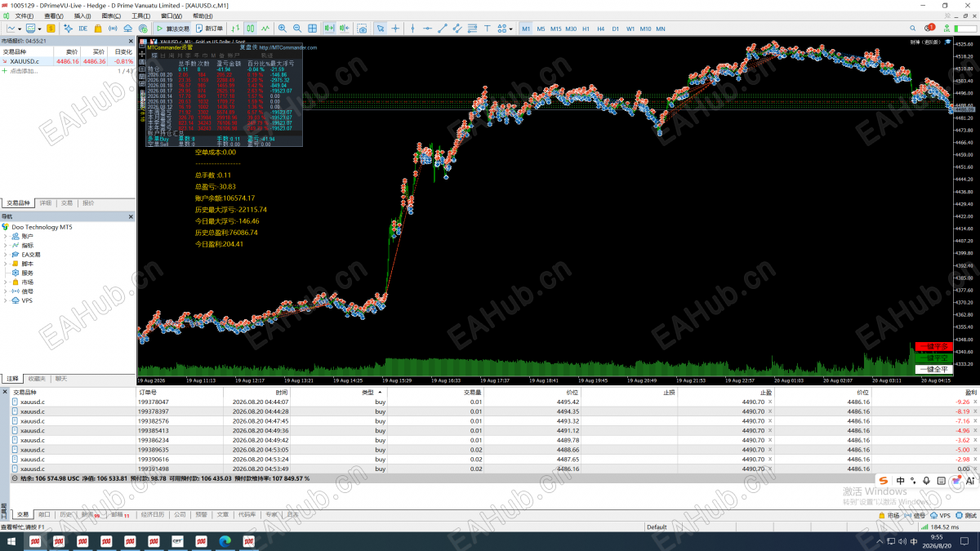
Task: Expand the EA交易 node in Navigator
Action: tap(5, 255)
